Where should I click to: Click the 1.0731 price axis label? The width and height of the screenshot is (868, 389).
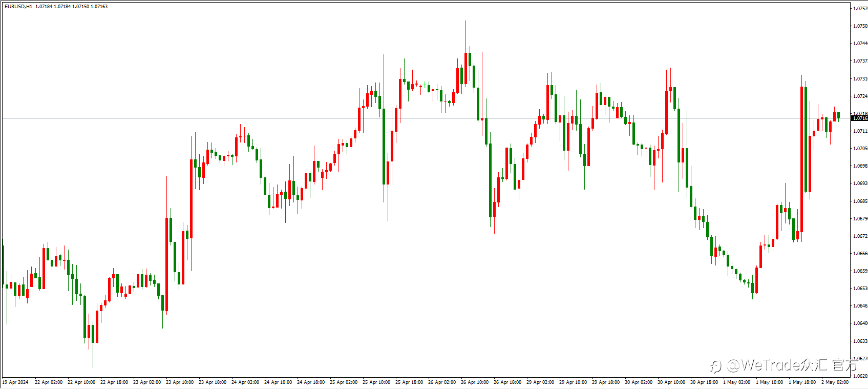click(x=861, y=79)
